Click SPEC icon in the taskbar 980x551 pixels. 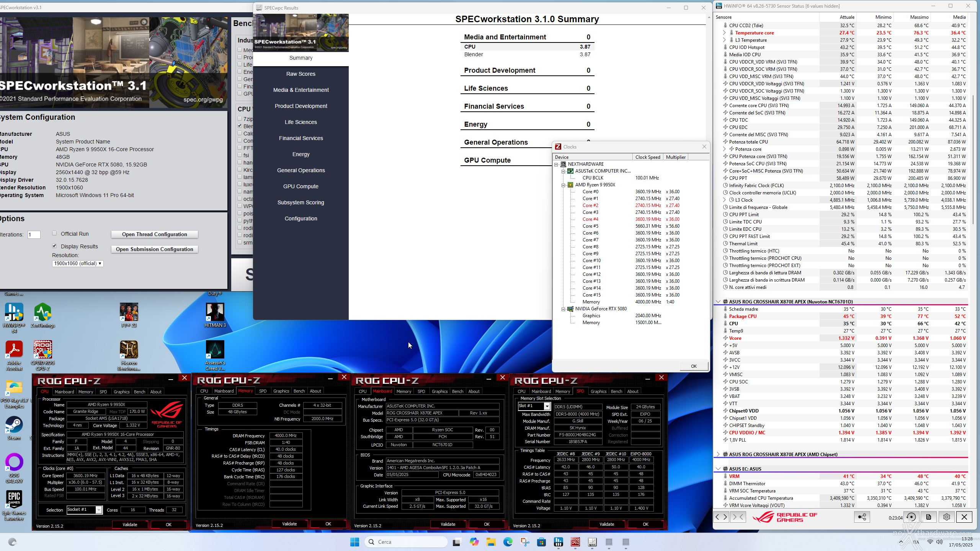coord(592,542)
